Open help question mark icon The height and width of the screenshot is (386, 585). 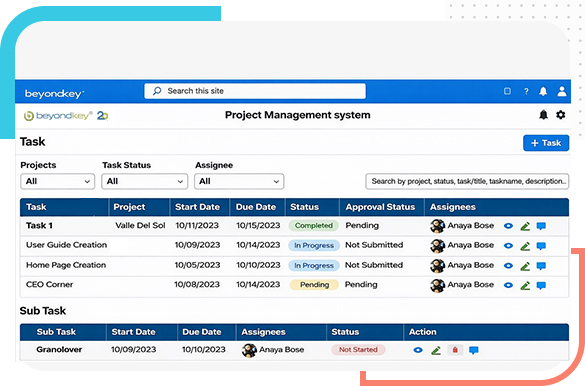coord(526,91)
